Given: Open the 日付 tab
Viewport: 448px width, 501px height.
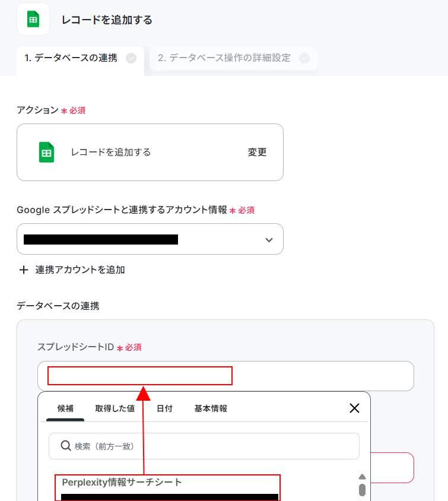Looking at the screenshot, I should coord(164,408).
